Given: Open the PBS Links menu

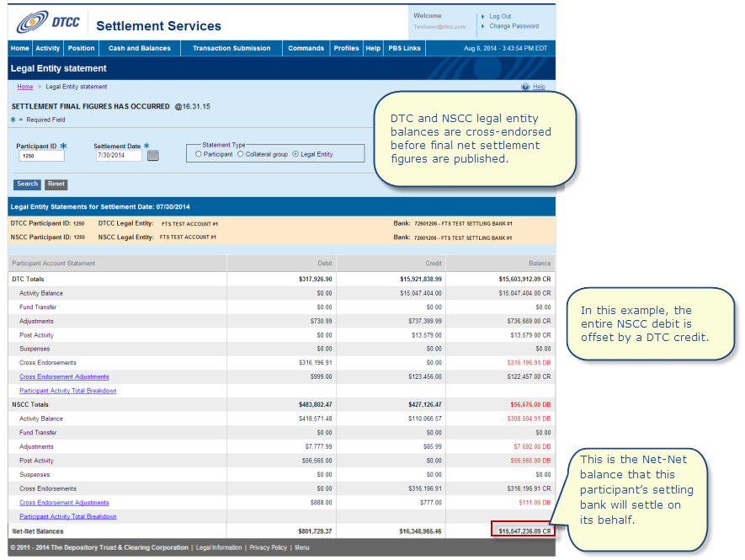Looking at the screenshot, I should tap(404, 48).
